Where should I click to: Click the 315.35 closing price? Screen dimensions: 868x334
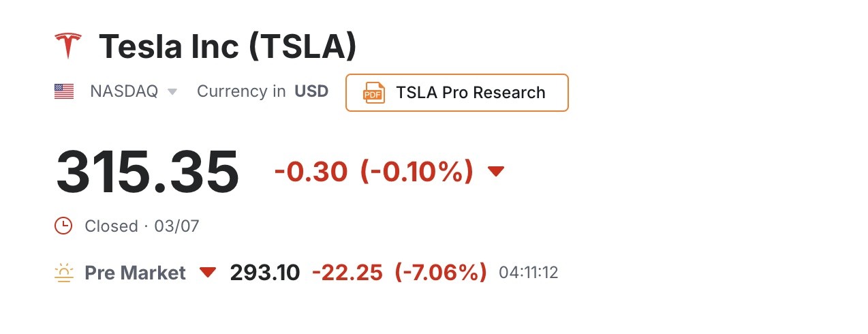pos(147,172)
